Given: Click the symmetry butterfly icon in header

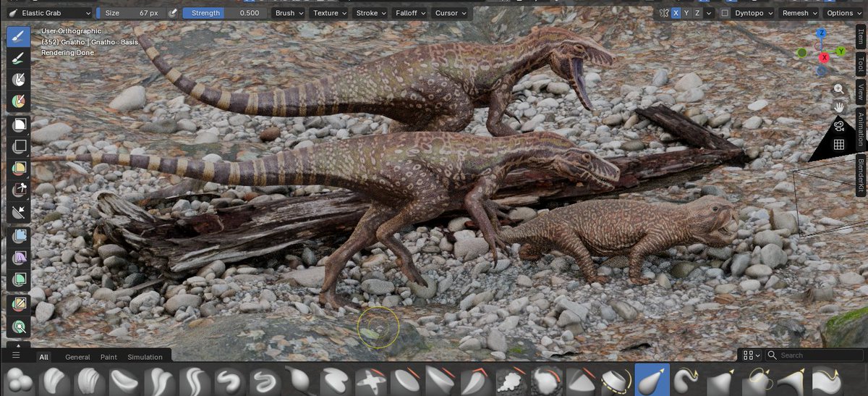Looking at the screenshot, I should click(663, 13).
